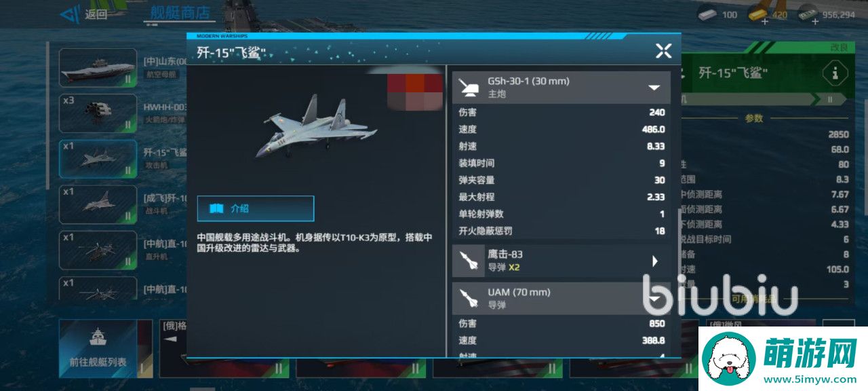Click the hexagon info icon
Image resolution: width=868 pixels, height=391 pixels.
834,73
